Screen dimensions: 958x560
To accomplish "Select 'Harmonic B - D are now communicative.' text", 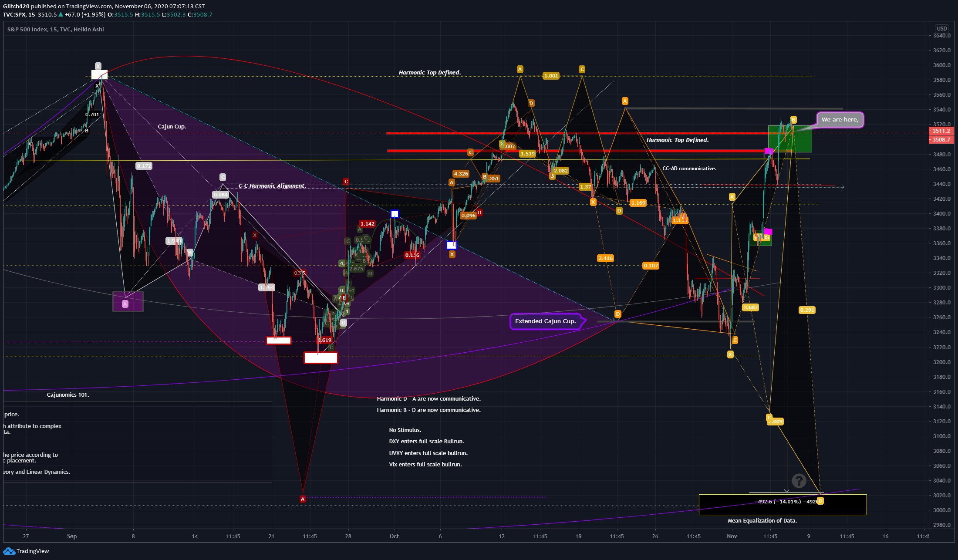I will (429, 410).
